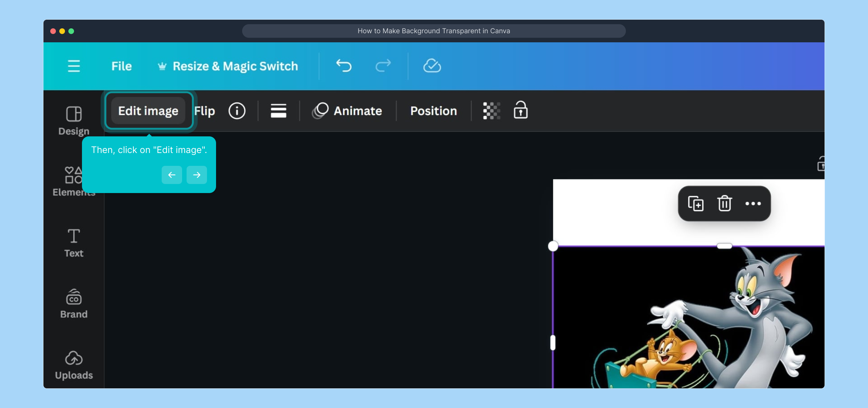Screen dimensions: 868x408
Task: Open the Uploads side panel
Action: pyautogui.click(x=74, y=365)
